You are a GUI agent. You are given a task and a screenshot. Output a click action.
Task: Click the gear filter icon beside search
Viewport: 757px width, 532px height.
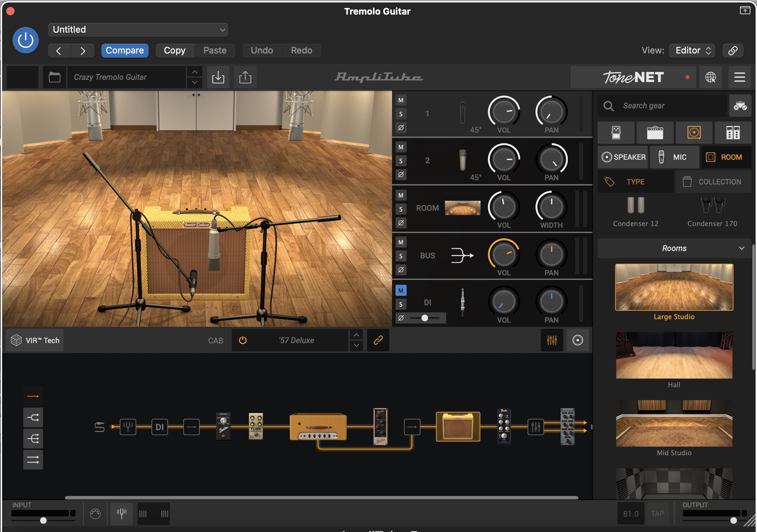[740, 106]
